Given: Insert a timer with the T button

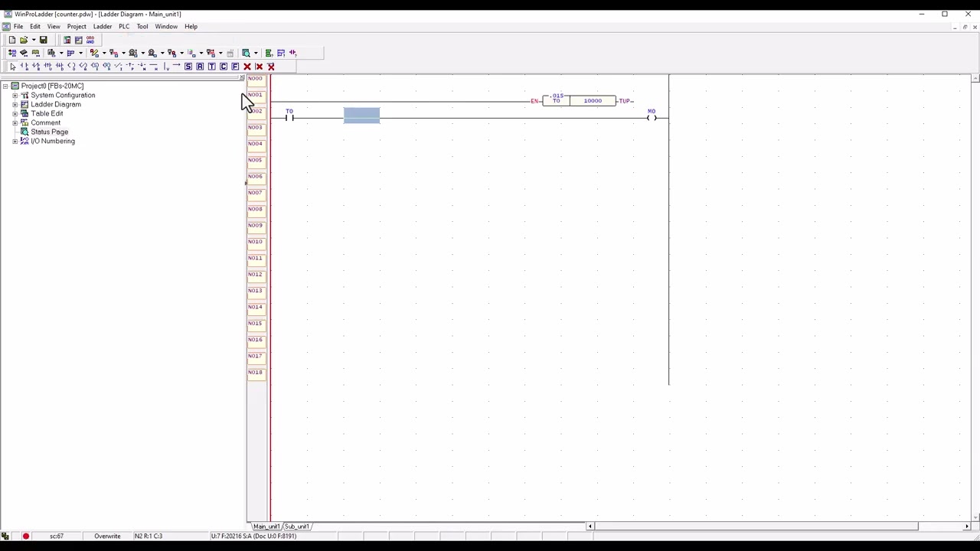Looking at the screenshot, I should point(211,67).
